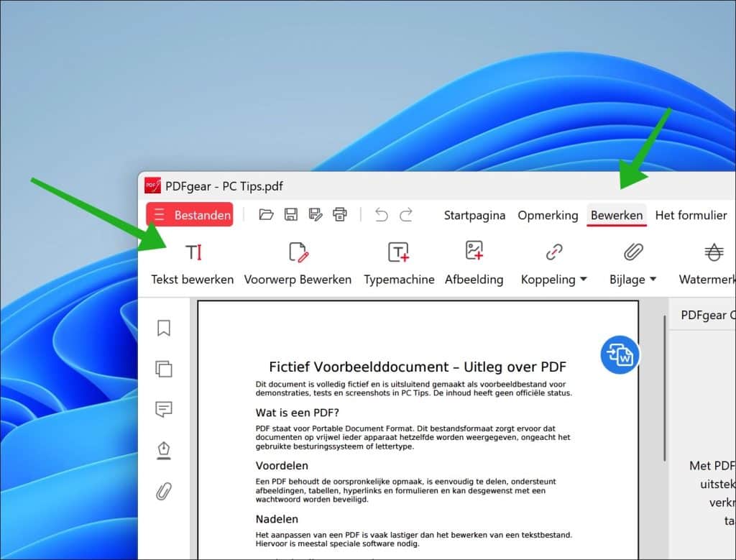
Task: Activate the Typemachine tool
Action: click(399, 263)
